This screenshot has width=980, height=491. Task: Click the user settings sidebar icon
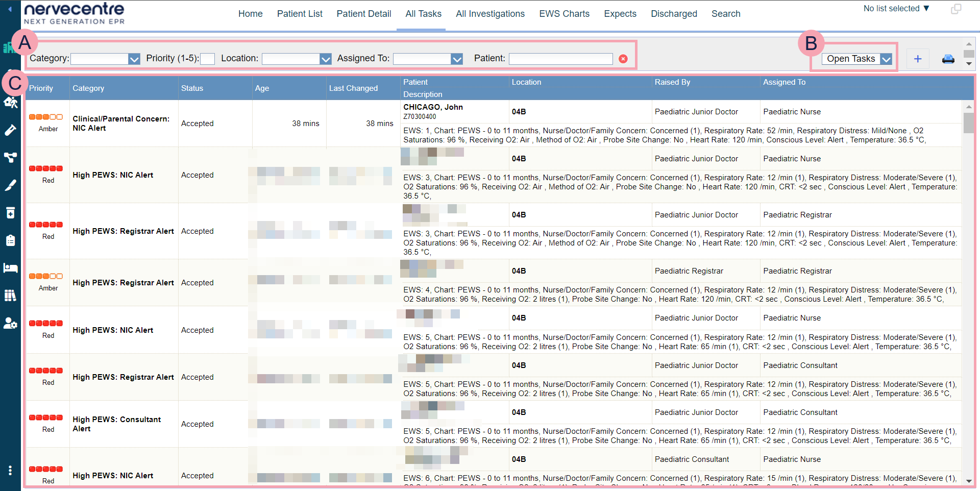(10, 323)
